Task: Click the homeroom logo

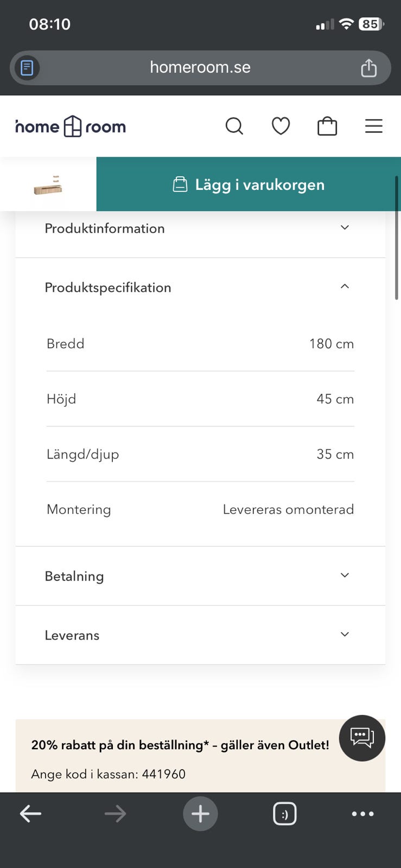Action: [71, 126]
